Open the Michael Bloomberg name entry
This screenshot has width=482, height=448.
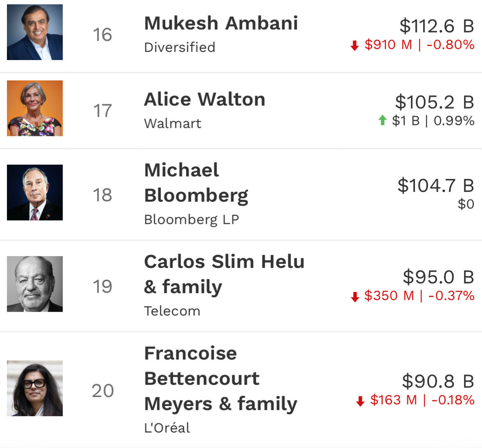click(x=196, y=183)
